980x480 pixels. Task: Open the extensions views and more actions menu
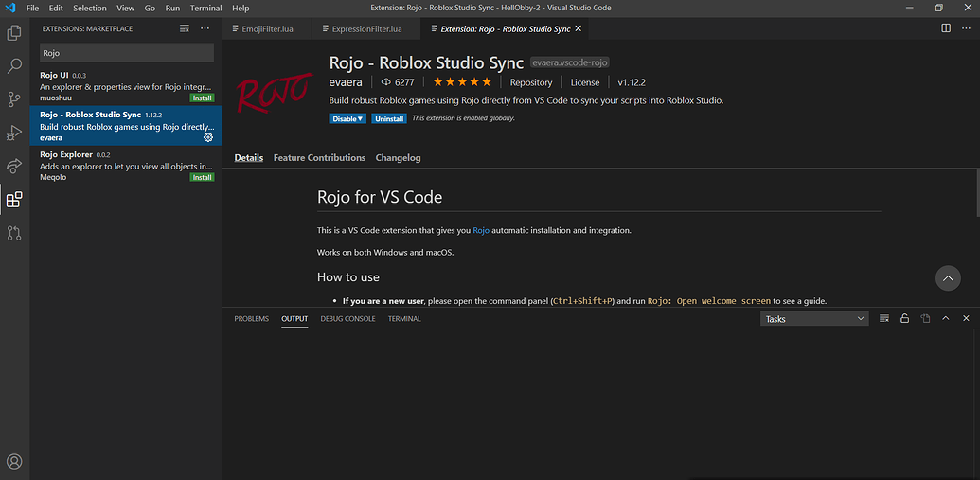pyautogui.click(x=205, y=28)
